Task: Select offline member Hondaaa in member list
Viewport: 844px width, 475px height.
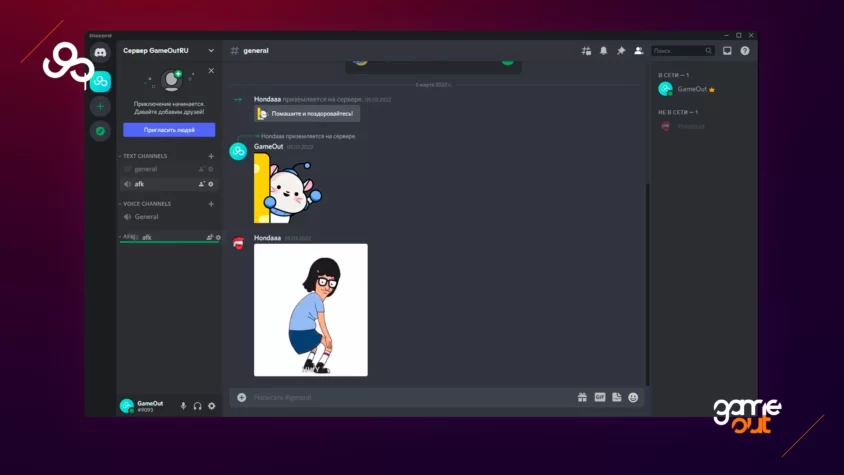Action: [x=704, y=126]
